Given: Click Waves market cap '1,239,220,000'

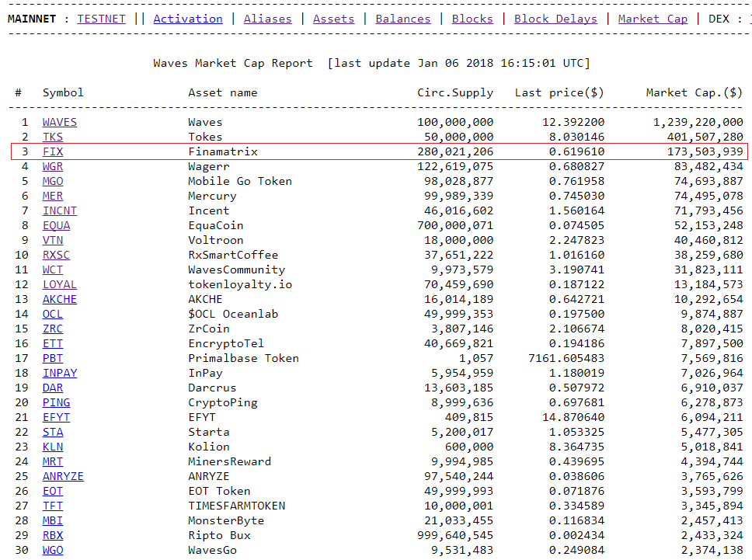Looking at the screenshot, I should [698, 122].
